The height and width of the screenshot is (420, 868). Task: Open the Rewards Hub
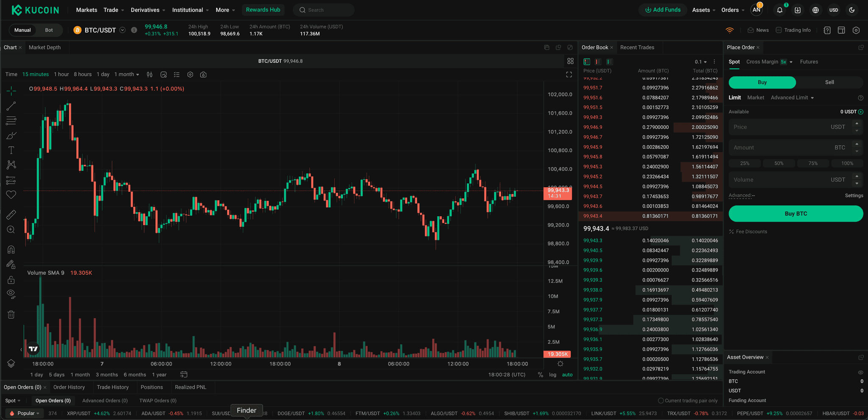pos(263,10)
